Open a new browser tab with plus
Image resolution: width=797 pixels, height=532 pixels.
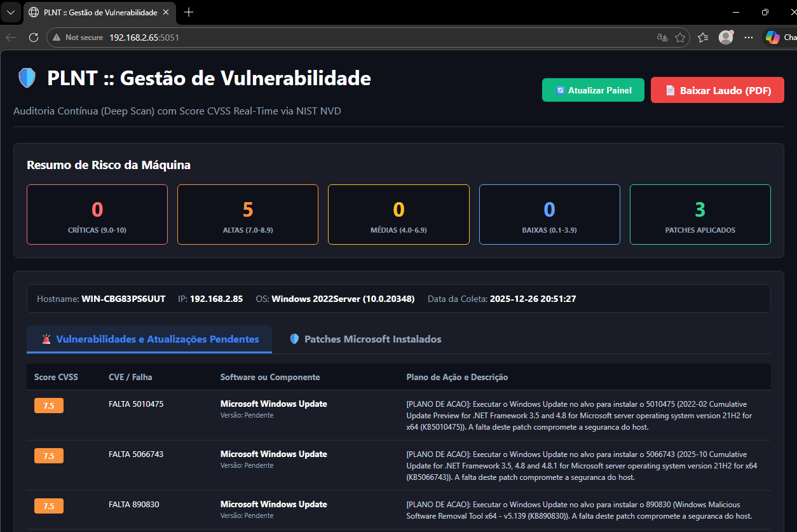[189, 13]
